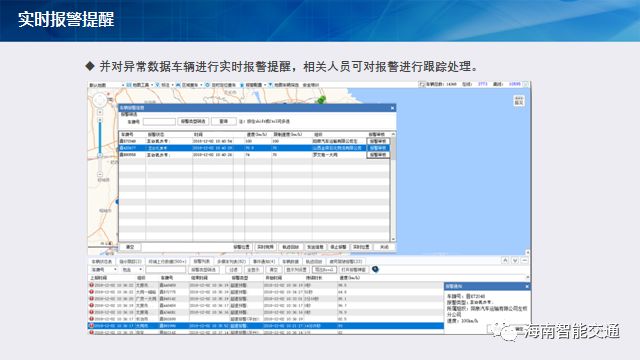Click 报警详情 button on the highlighted row

pyautogui.click(x=378, y=148)
